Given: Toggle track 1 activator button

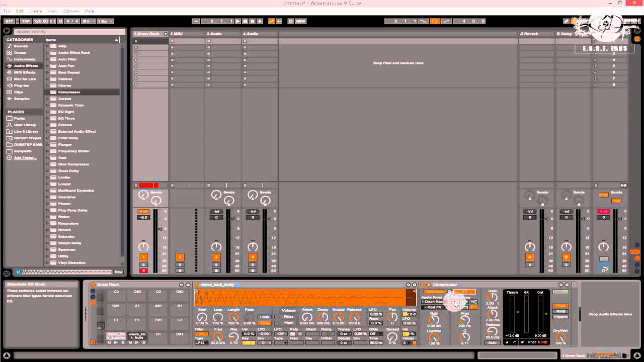Looking at the screenshot, I should [x=143, y=257].
